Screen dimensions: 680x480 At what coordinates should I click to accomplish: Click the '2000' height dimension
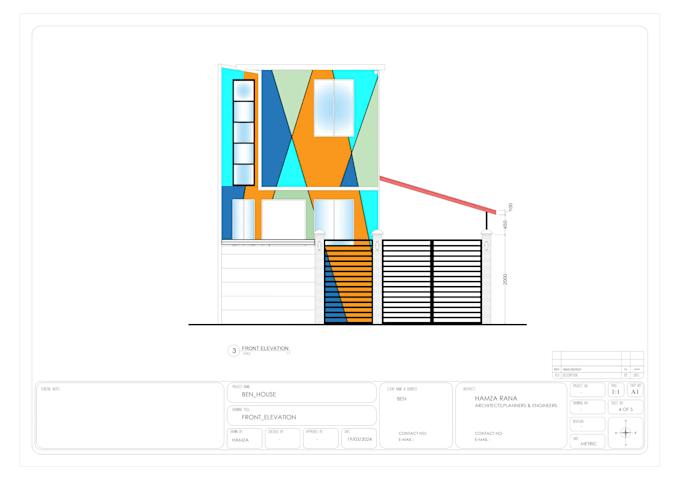click(505, 279)
